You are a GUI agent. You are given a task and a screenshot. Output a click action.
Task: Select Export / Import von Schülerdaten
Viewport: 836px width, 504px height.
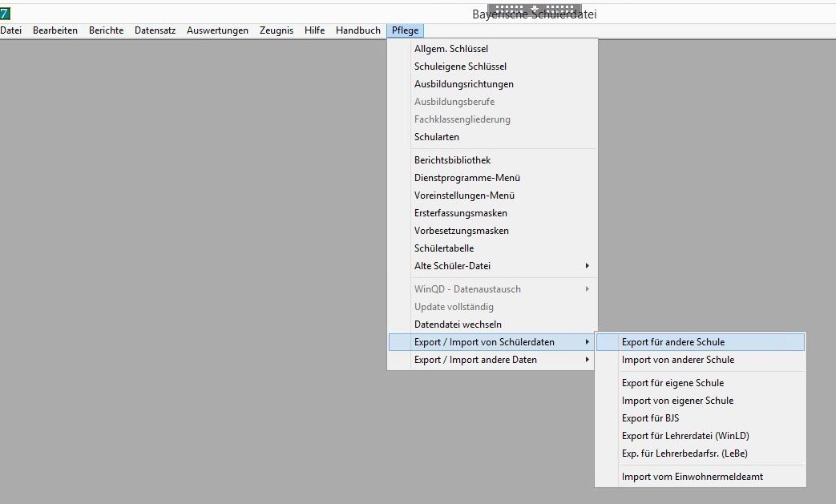click(x=491, y=342)
